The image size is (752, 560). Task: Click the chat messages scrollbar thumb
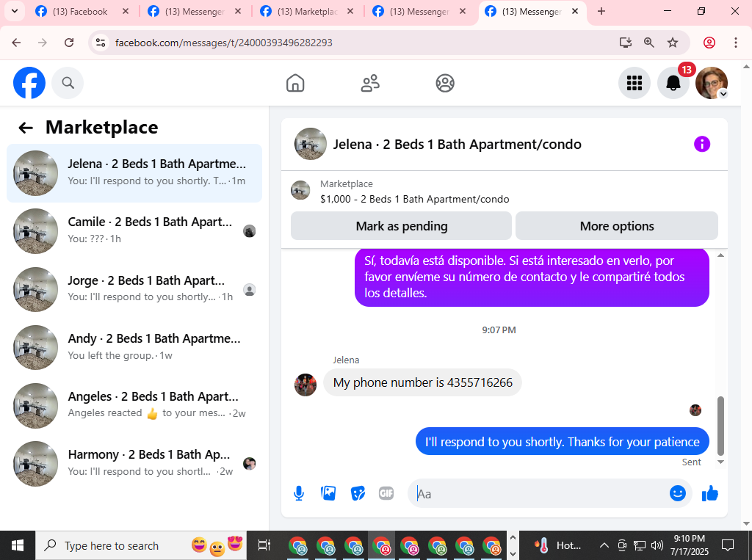[x=720, y=426]
